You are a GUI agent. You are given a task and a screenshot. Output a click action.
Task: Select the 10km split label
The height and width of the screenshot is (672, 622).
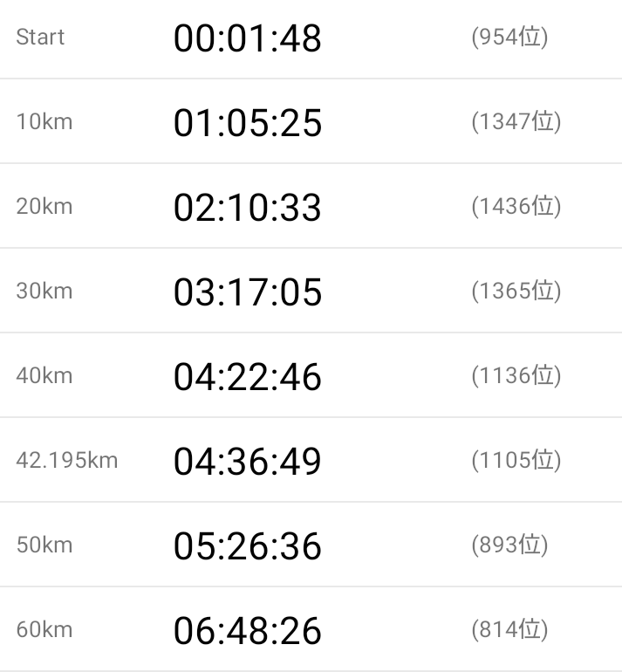click(x=44, y=121)
